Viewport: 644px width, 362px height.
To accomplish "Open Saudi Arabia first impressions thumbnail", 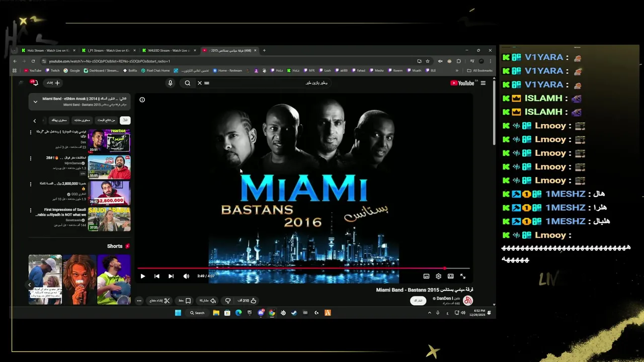I will coord(109,219).
